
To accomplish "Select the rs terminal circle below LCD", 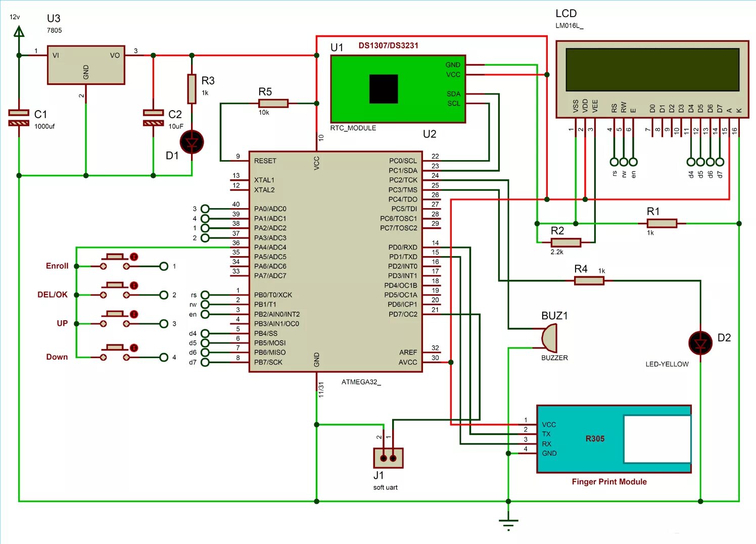I will (x=614, y=162).
